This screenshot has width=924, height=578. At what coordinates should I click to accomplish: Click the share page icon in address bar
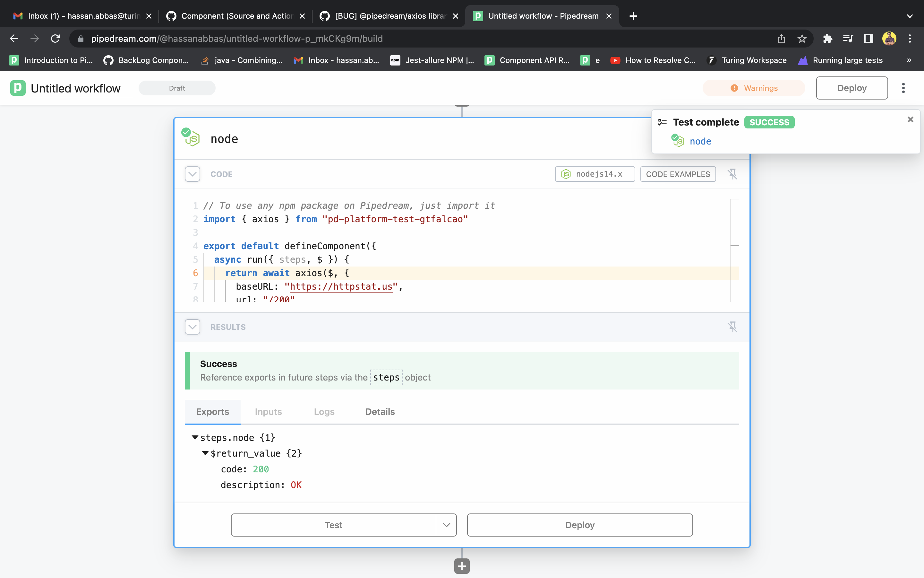(782, 39)
